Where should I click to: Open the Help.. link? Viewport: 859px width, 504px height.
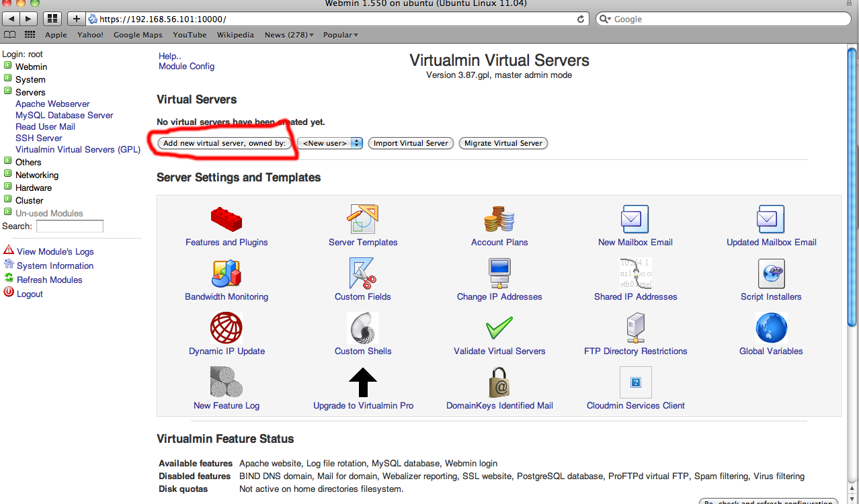pos(170,56)
